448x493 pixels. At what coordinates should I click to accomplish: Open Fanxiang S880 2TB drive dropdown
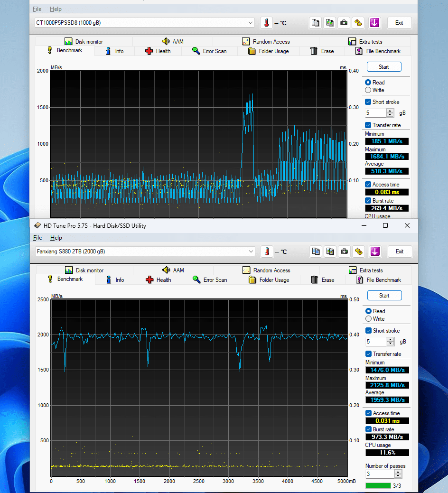[x=145, y=251]
